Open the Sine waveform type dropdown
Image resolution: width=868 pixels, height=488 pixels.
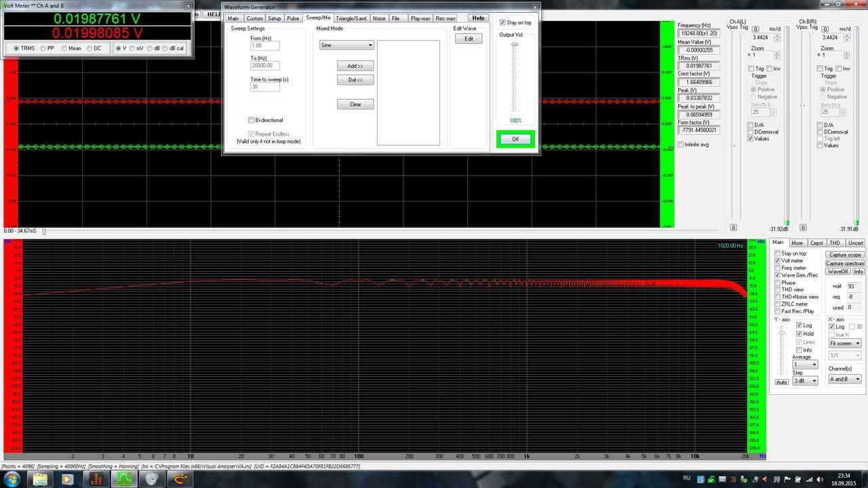pos(347,45)
